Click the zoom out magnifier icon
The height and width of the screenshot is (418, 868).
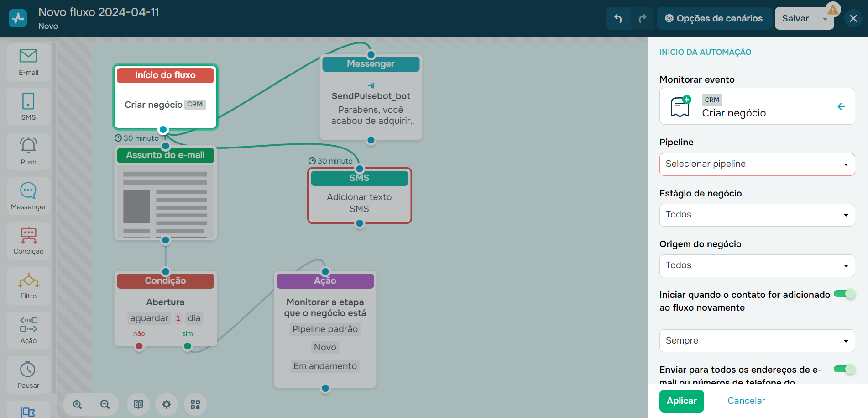105,404
